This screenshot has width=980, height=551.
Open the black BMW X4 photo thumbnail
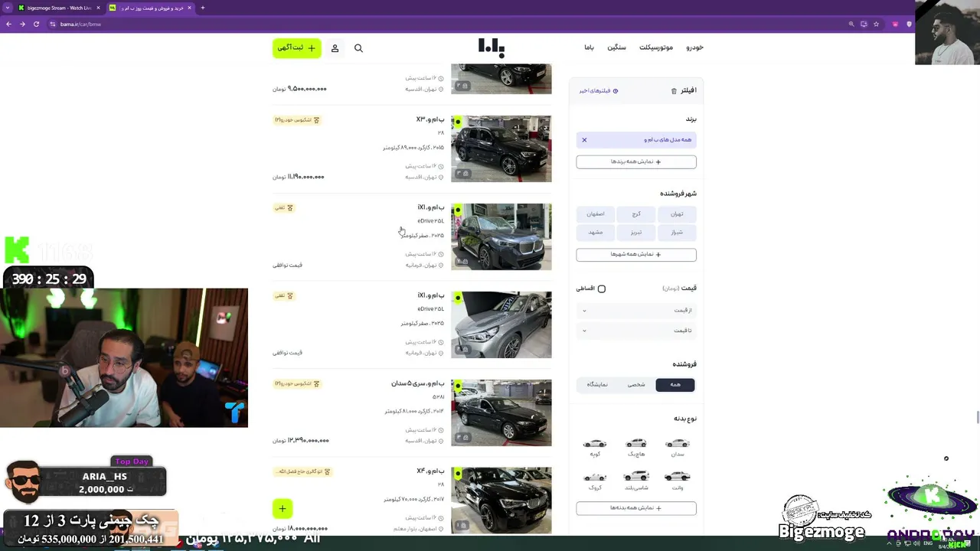tap(501, 500)
